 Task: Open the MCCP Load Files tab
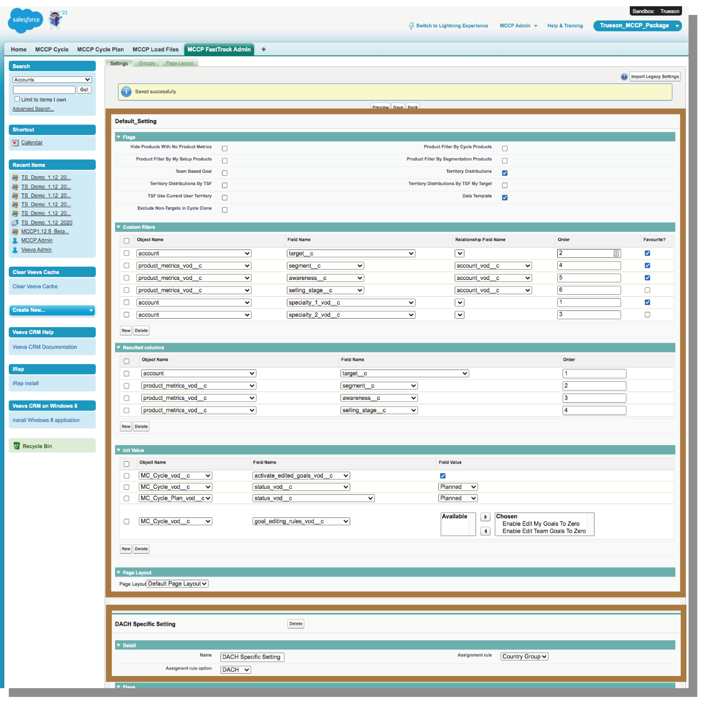(156, 50)
